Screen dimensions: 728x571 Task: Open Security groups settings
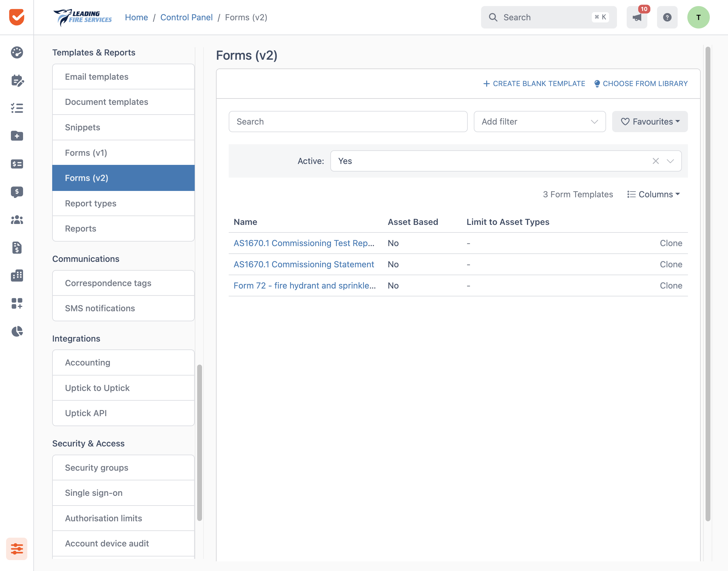pyautogui.click(x=123, y=468)
